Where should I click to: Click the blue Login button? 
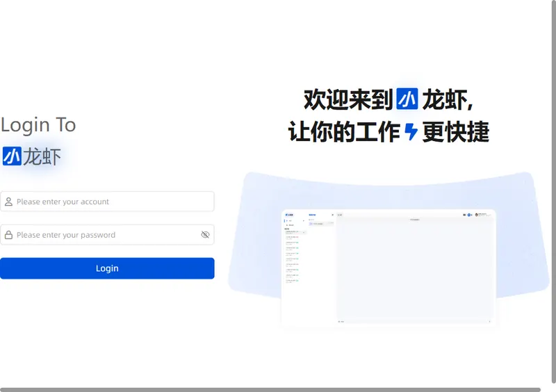click(107, 268)
